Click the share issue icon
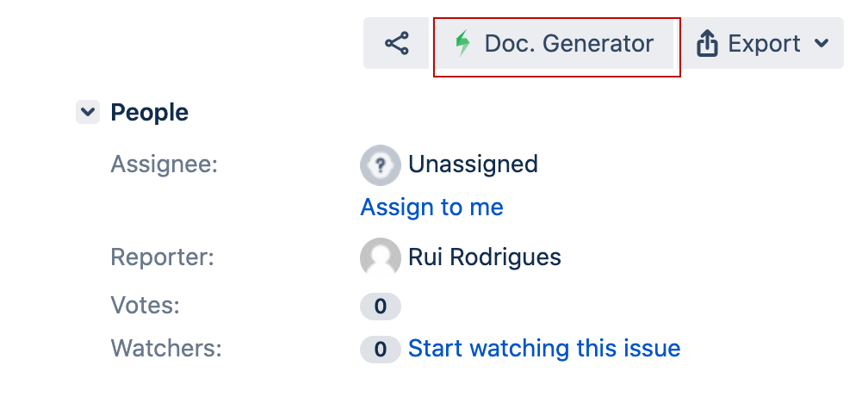 [396, 43]
